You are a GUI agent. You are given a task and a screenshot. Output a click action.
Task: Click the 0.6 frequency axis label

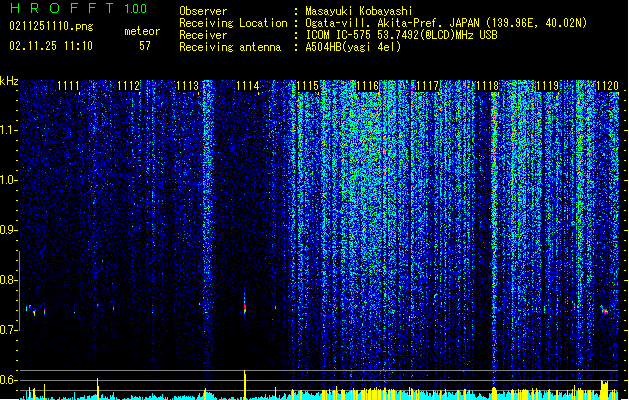point(9,380)
